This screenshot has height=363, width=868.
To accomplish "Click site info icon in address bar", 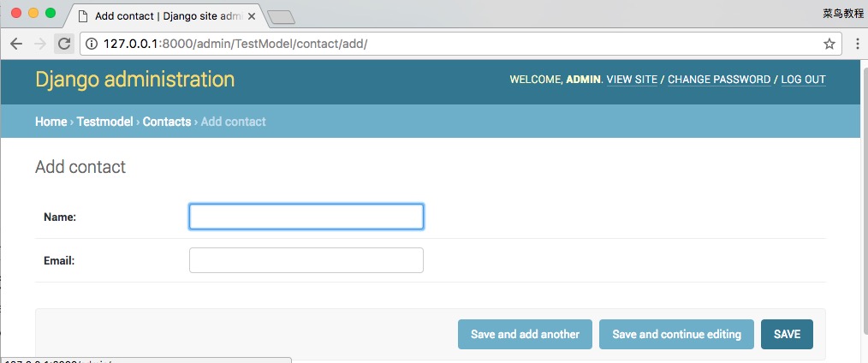I will coord(91,44).
